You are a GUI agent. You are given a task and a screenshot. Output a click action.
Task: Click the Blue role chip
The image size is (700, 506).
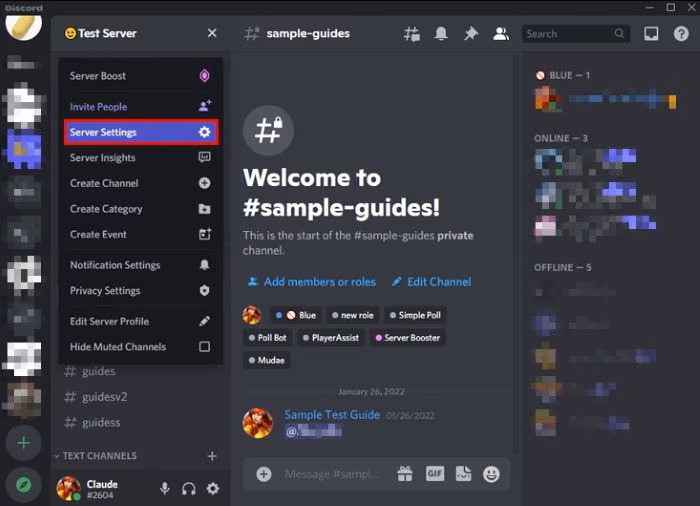(296, 315)
